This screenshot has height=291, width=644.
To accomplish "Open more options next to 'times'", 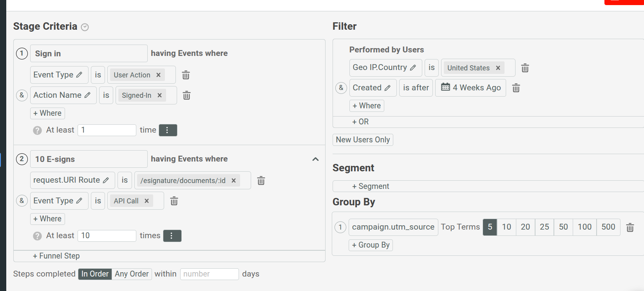I will coord(172,236).
